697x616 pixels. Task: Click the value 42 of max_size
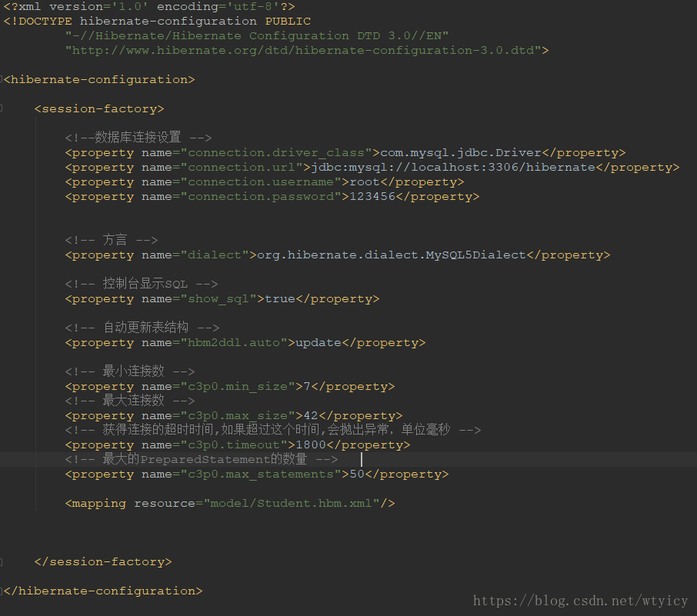pyautogui.click(x=311, y=416)
